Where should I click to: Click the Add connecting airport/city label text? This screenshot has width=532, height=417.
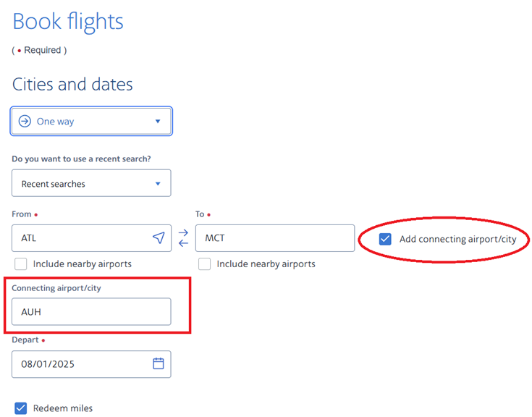click(x=457, y=239)
